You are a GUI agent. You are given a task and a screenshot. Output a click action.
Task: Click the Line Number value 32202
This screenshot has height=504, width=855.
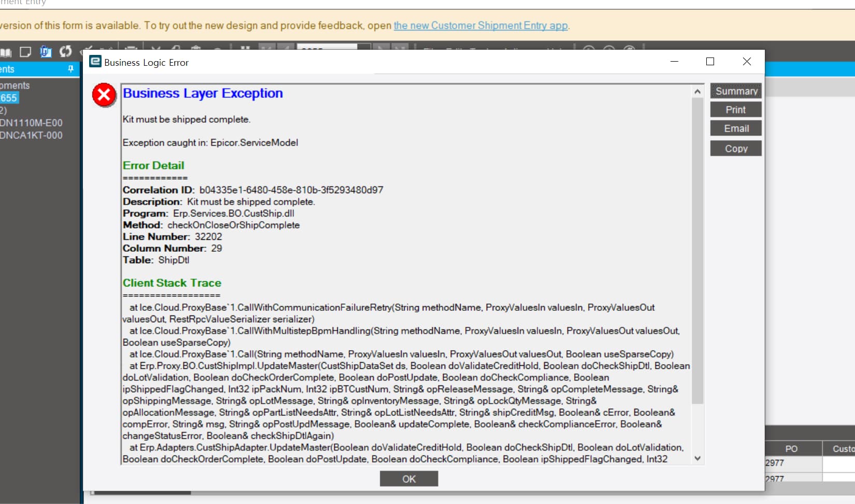tap(208, 237)
